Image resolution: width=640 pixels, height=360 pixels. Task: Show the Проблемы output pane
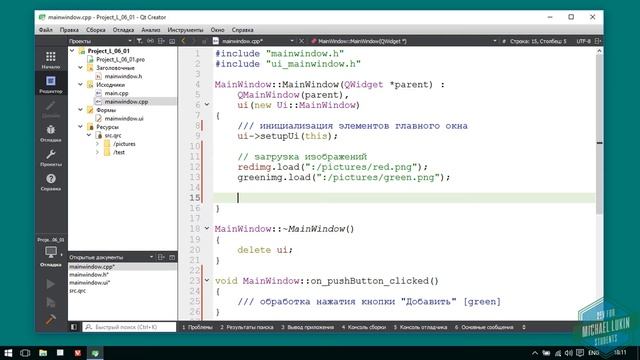[197, 327]
